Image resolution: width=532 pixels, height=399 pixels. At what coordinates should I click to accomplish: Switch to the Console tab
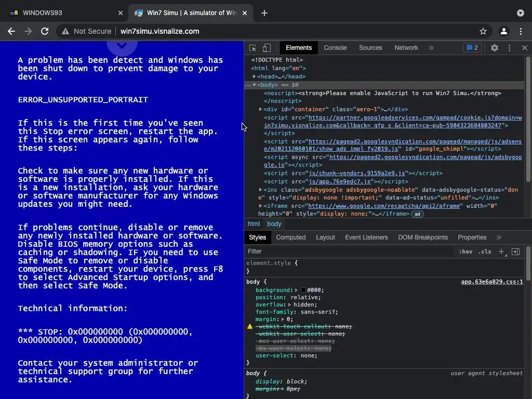coord(335,48)
